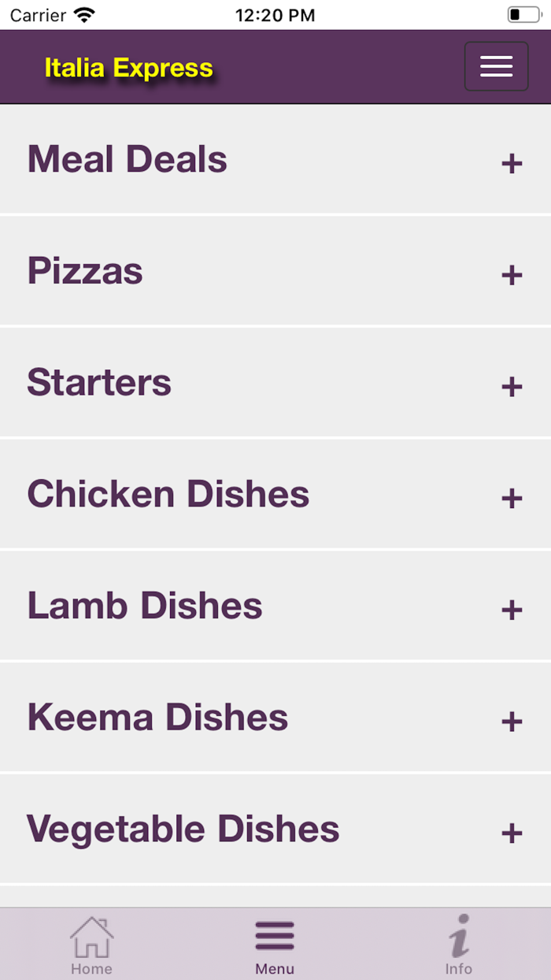Tap the battery indicator in status bar
This screenshot has width=551, height=980.
pos(523,15)
